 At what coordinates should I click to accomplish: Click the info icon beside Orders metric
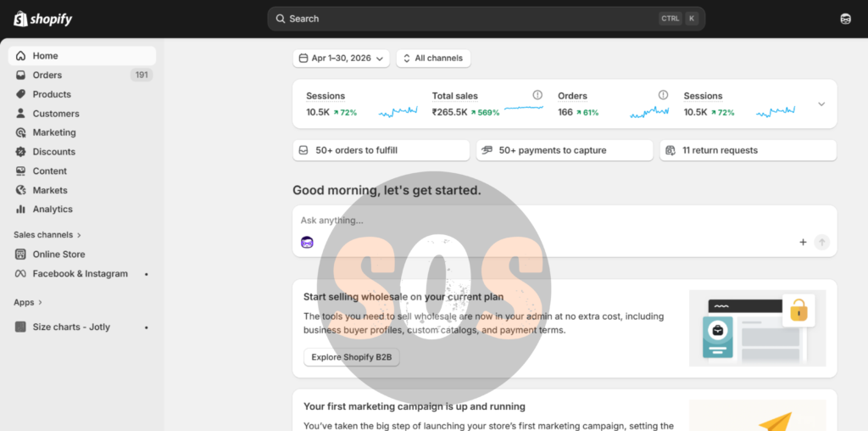pyautogui.click(x=663, y=95)
